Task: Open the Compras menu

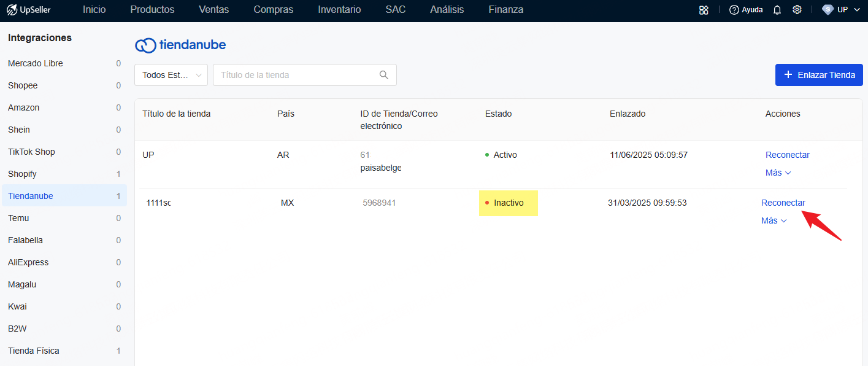Action: click(x=274, y=10)
